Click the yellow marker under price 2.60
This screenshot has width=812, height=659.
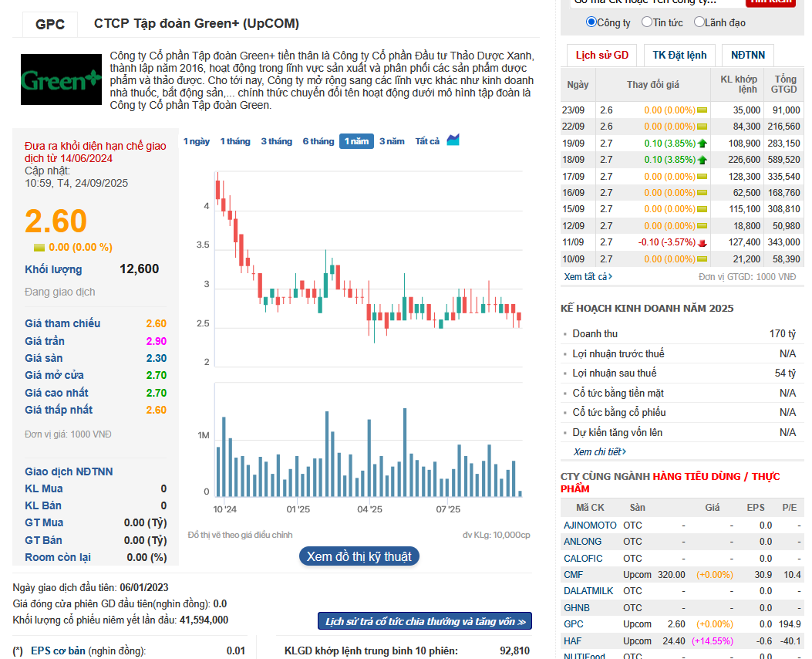click(39, 248)
